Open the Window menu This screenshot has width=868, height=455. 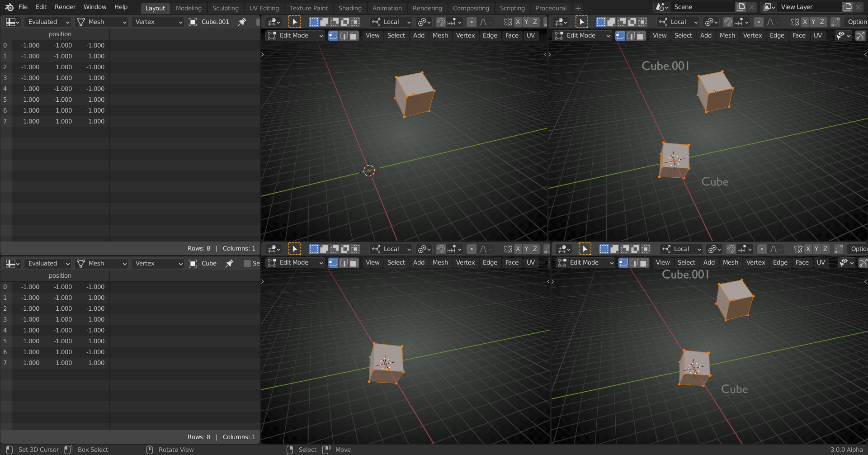coord(95,7)
